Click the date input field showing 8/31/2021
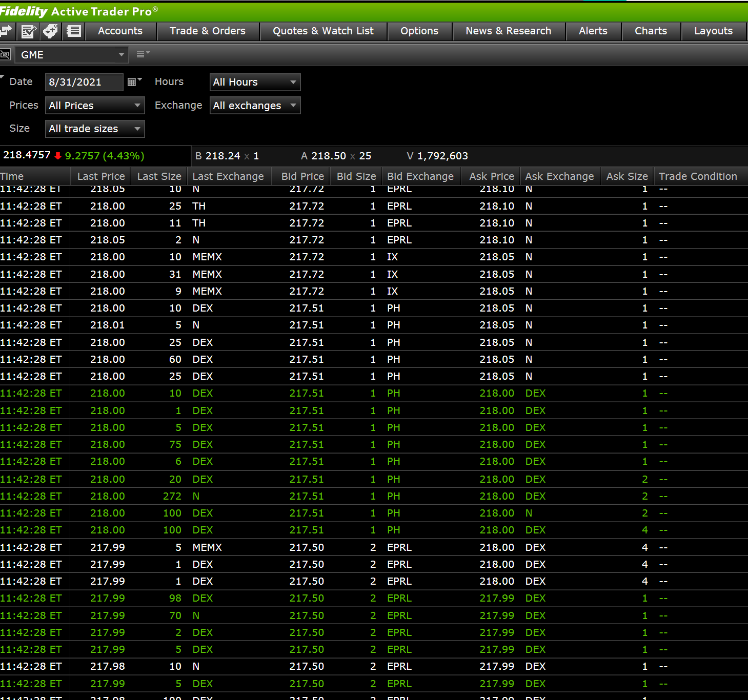This screenshot has width=748, height=700. coord(84,82)
